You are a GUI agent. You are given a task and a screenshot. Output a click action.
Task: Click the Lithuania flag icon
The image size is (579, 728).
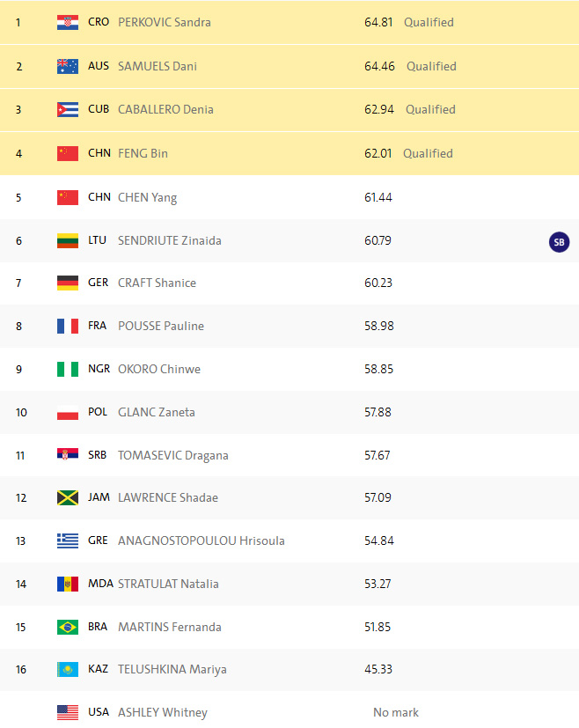point(68,240)
